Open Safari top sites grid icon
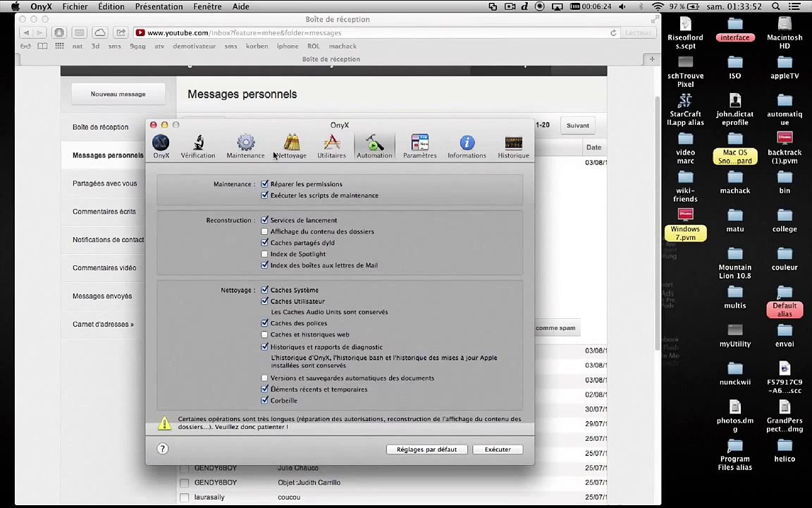Image resolution: width=812 pixels, height=508 pixels. point(59,46)
